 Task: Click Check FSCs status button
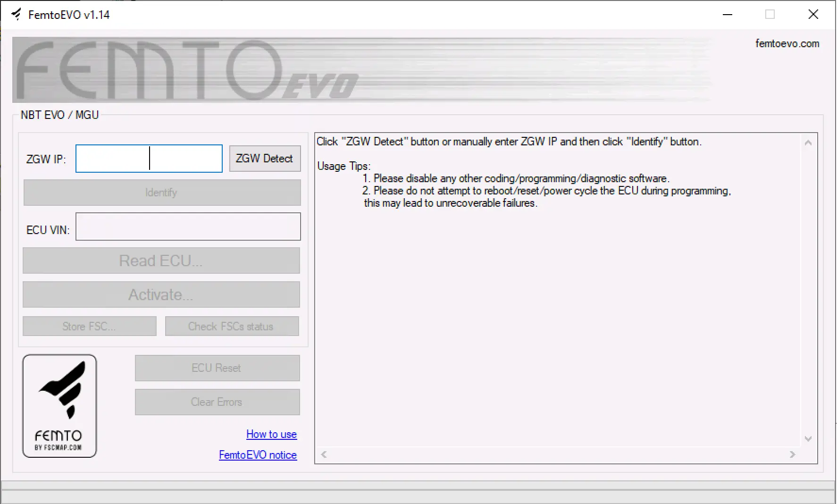(x=232, y=326)
